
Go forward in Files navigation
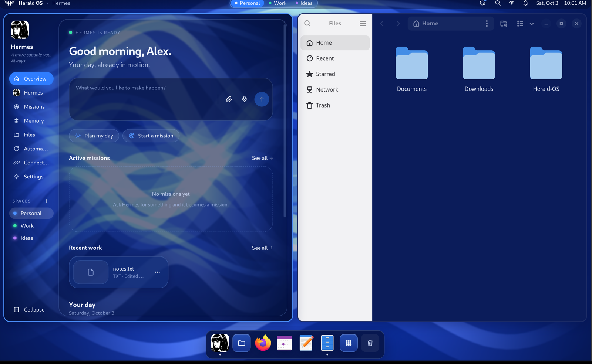coord(398,24)
